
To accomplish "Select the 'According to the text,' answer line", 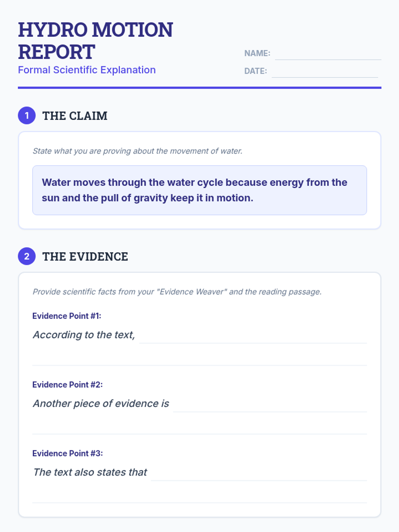I will 253,335.
